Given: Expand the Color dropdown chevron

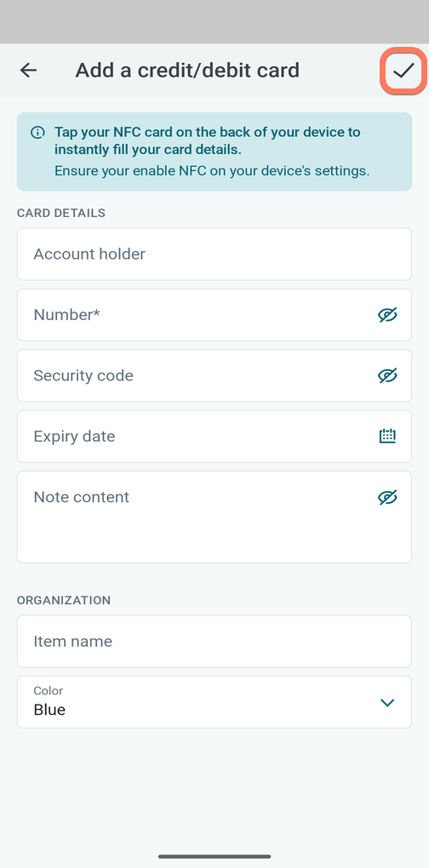Looking at the screenshot, I should pos(387,702).
